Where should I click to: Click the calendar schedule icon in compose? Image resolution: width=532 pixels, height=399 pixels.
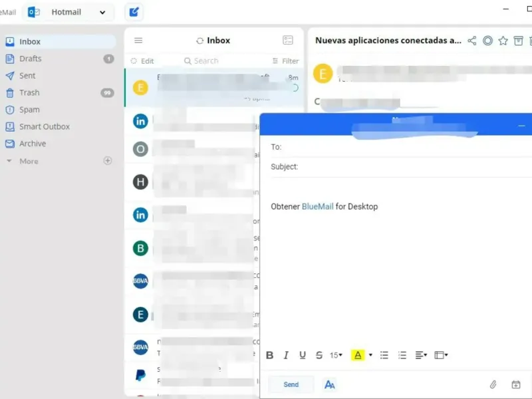point(516,384)
